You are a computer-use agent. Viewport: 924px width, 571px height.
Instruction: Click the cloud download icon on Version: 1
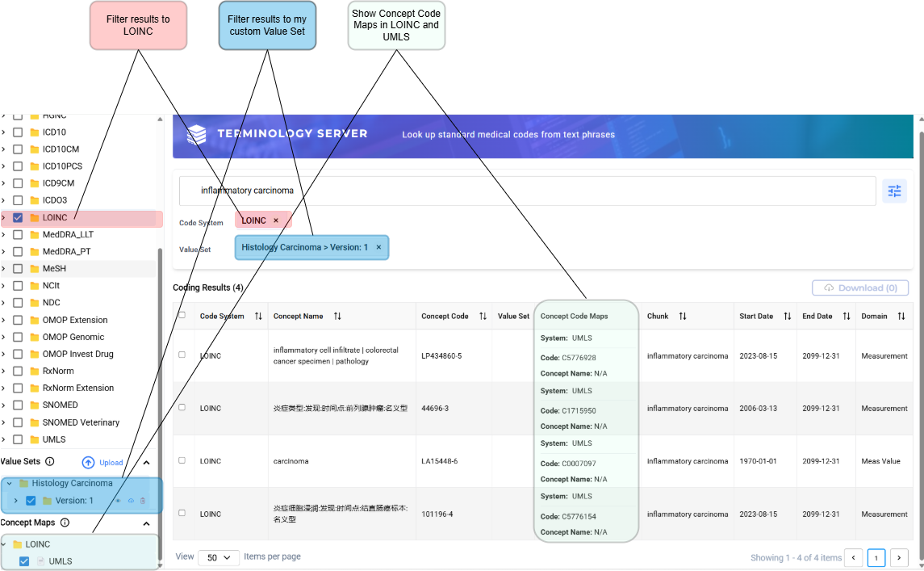(x=131, y=501)
